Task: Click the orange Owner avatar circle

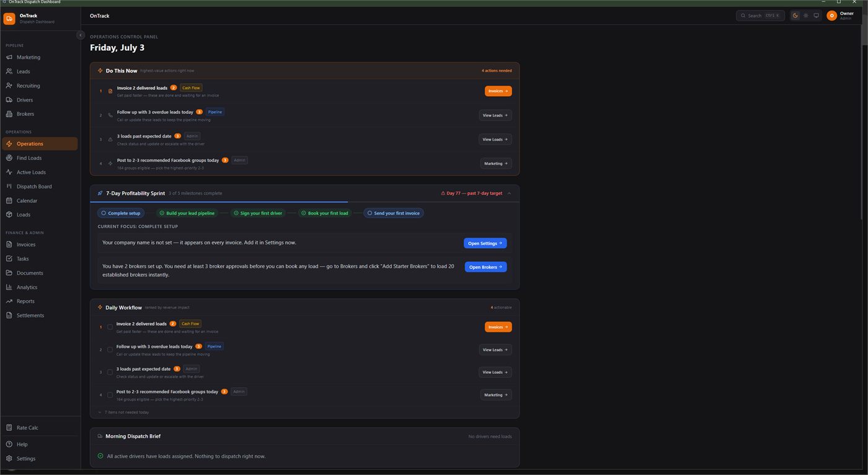Action: coord(832,16)
